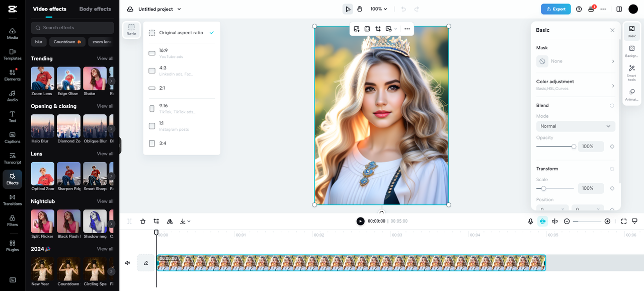Show more Lens effects with arrow
The height and width of the screenshot is (291, 644).
coord(111,176)
